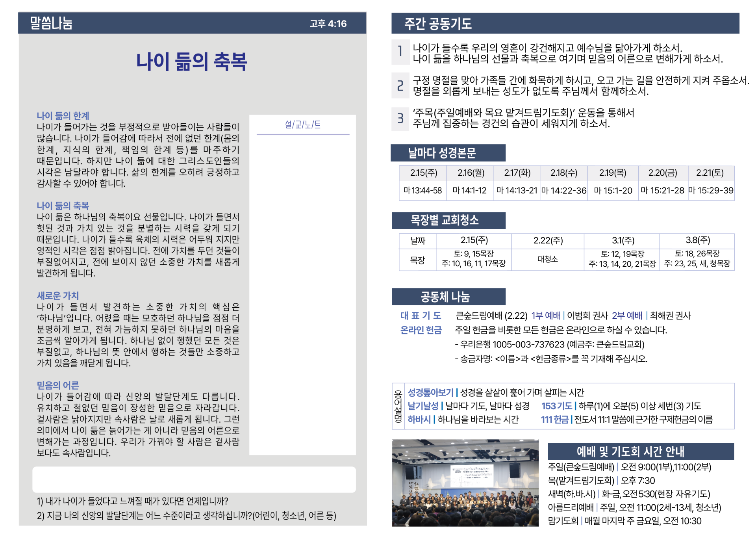Click the 대청소 cell in the cleaning table

point(547,259)
